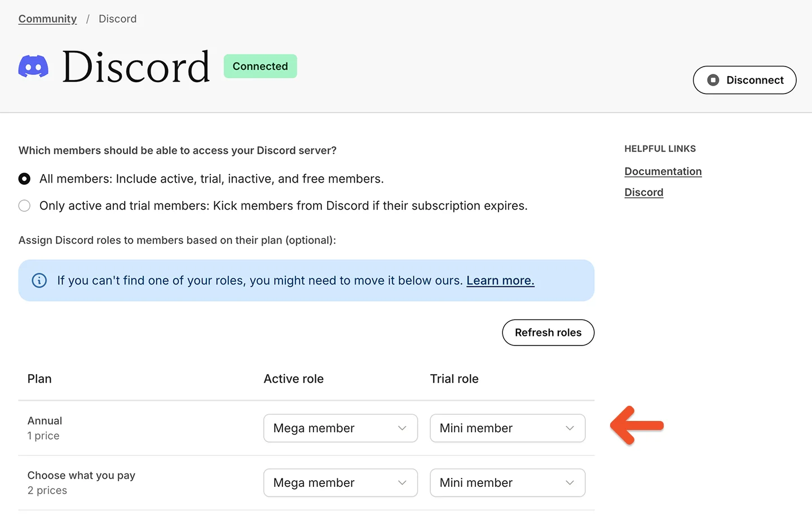Click the green Connected status badge
Viewport: 812px width, 519px height.
[261, 66]
